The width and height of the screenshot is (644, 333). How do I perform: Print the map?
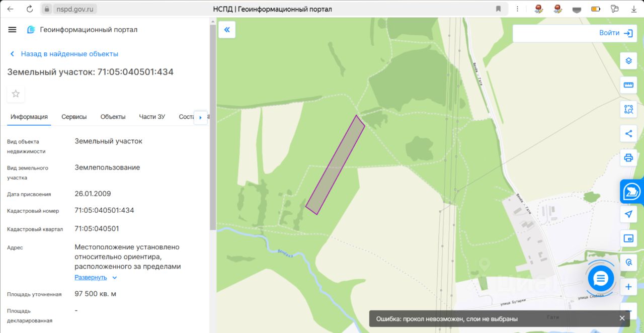[x=628, y=157]
